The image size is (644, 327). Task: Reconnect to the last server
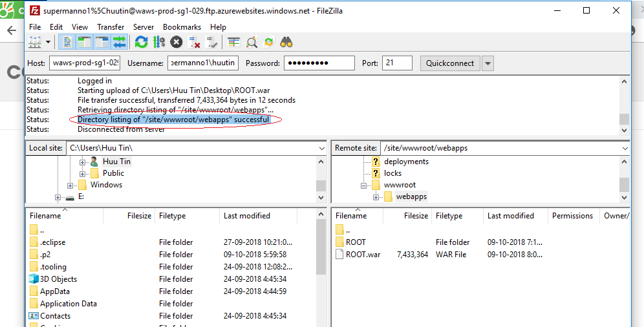pos(211,42)
